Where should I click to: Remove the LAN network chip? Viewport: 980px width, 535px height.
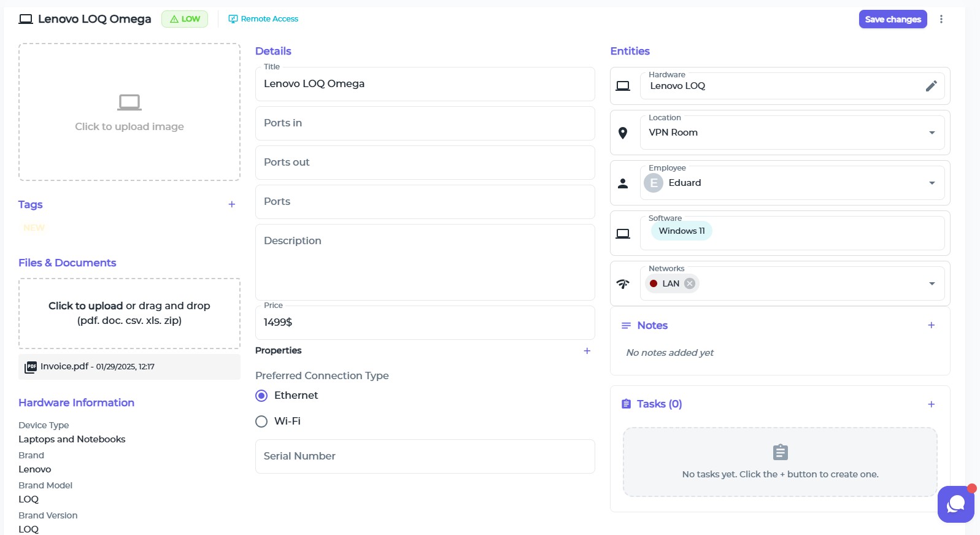coord(690,283)
